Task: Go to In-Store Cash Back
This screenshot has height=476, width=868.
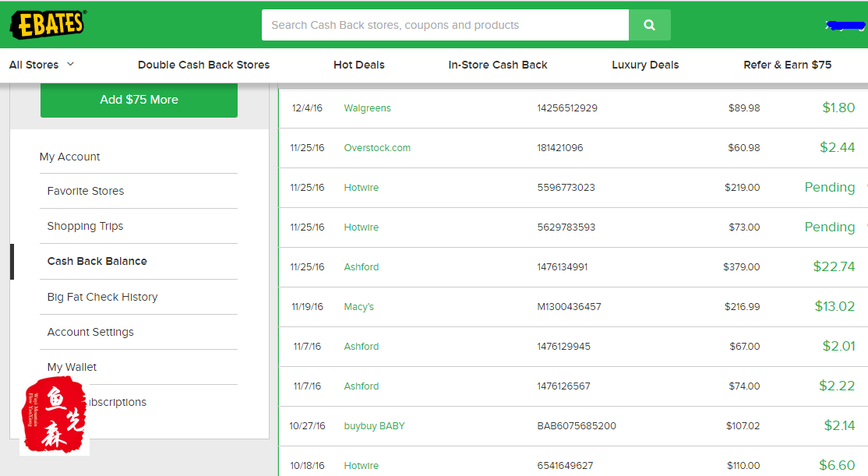Action: coord(498,65)
